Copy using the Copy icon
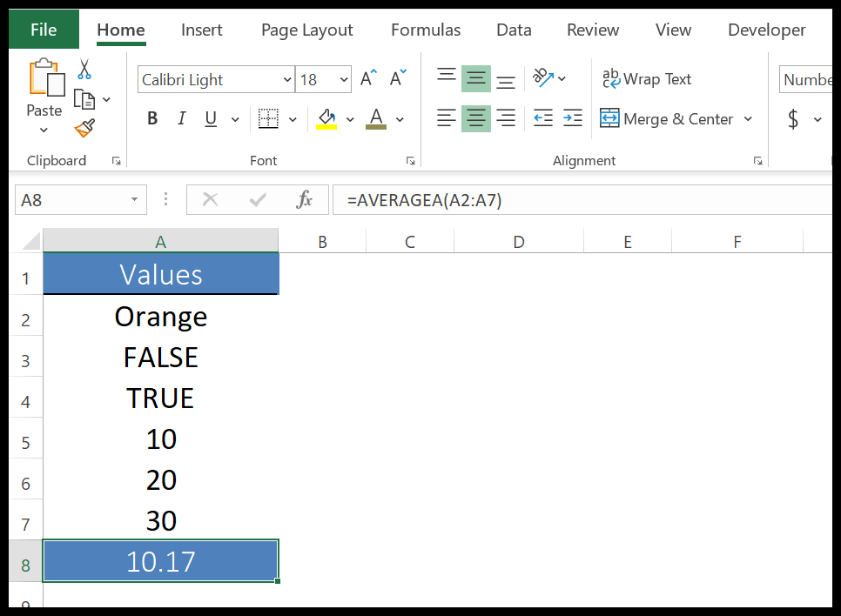Screen dimensions: 841x616 (x=86, y=98)
